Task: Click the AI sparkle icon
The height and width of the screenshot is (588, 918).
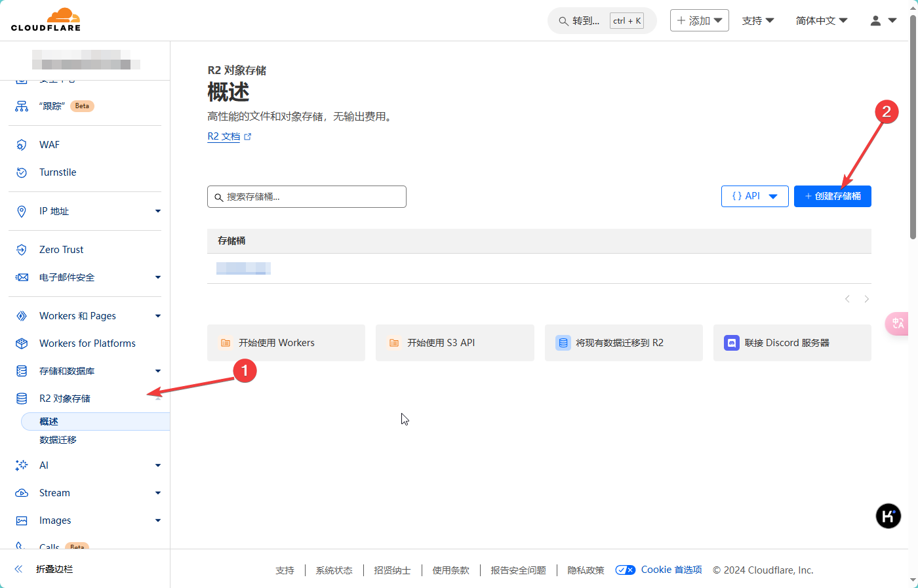Action: pyautogui.click(x=22, y=465)
